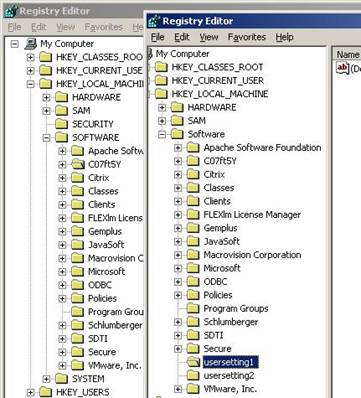
Task: Open Edit menu in background Registry Editor window
Action: click(39, 27)
